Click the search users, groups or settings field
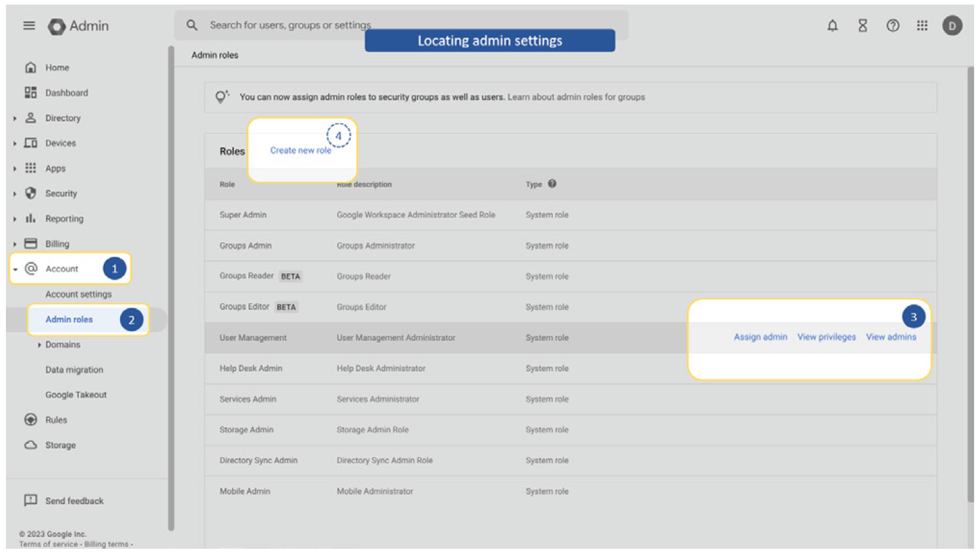980x554 pixels. pos(401,25)
